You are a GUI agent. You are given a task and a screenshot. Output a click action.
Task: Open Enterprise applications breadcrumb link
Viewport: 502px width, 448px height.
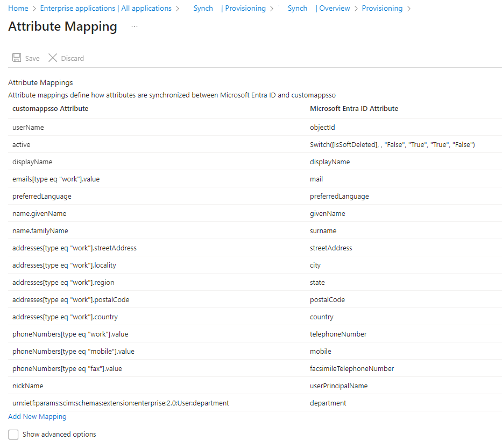[105, 8]
